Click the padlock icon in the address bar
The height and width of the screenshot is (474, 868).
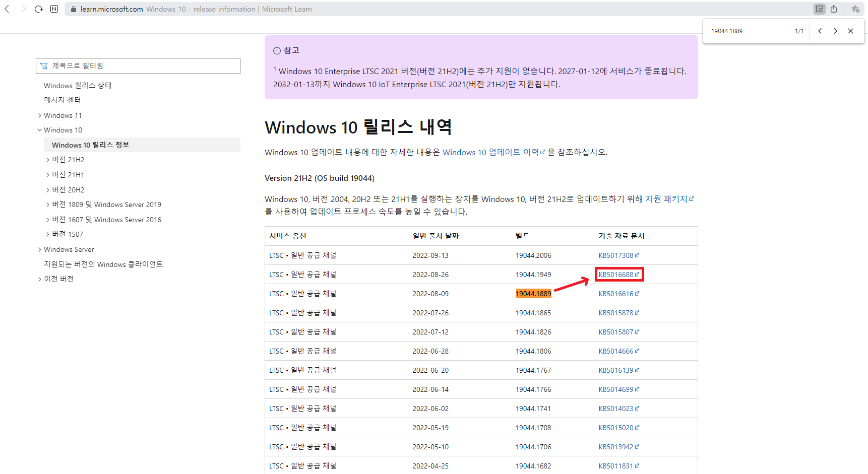(74, 9)
